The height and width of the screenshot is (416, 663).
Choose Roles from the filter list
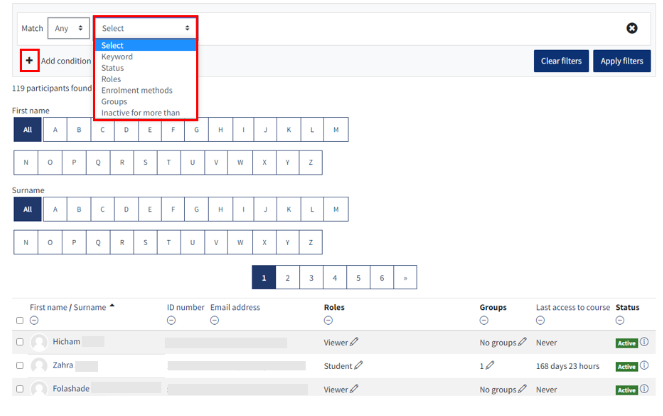111,79
